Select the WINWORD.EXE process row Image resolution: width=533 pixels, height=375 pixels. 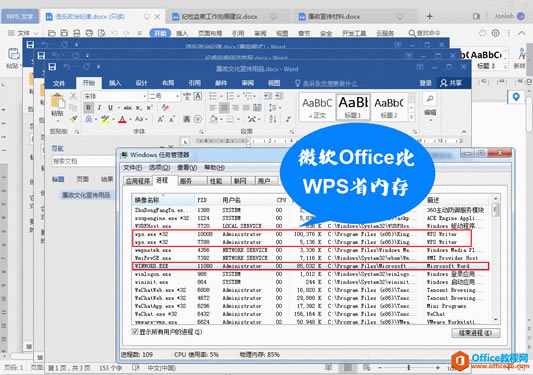pos(310,266)
